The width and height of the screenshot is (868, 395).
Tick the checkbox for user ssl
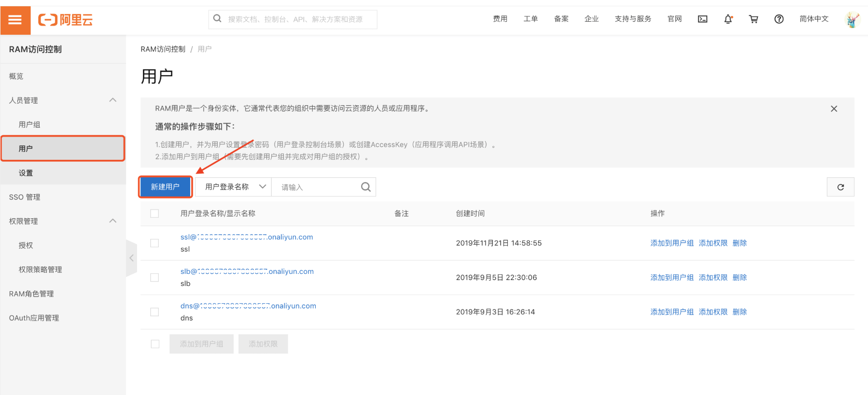[154, 243]
